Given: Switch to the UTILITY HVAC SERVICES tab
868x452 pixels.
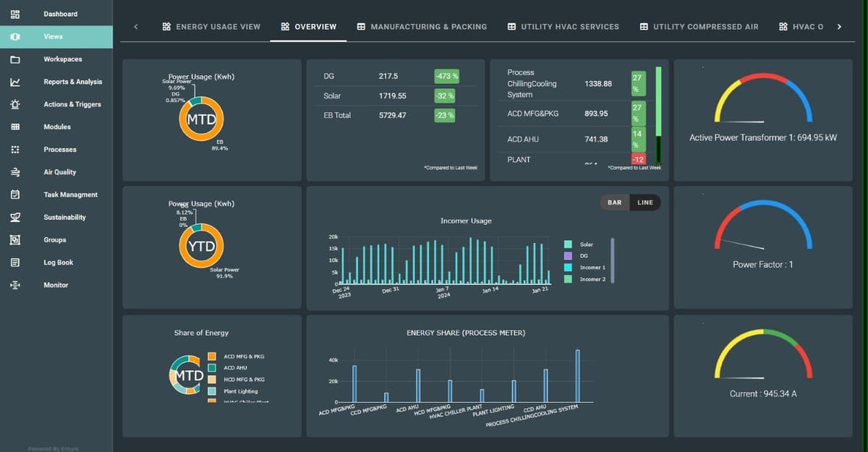Looking at the screenshot, I should (569, 26).
